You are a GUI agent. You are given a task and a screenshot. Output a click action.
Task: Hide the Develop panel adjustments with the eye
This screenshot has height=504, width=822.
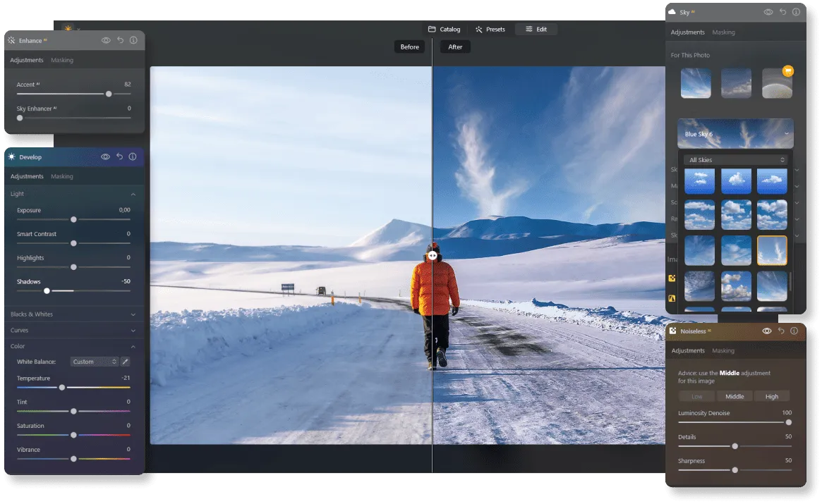105,156
